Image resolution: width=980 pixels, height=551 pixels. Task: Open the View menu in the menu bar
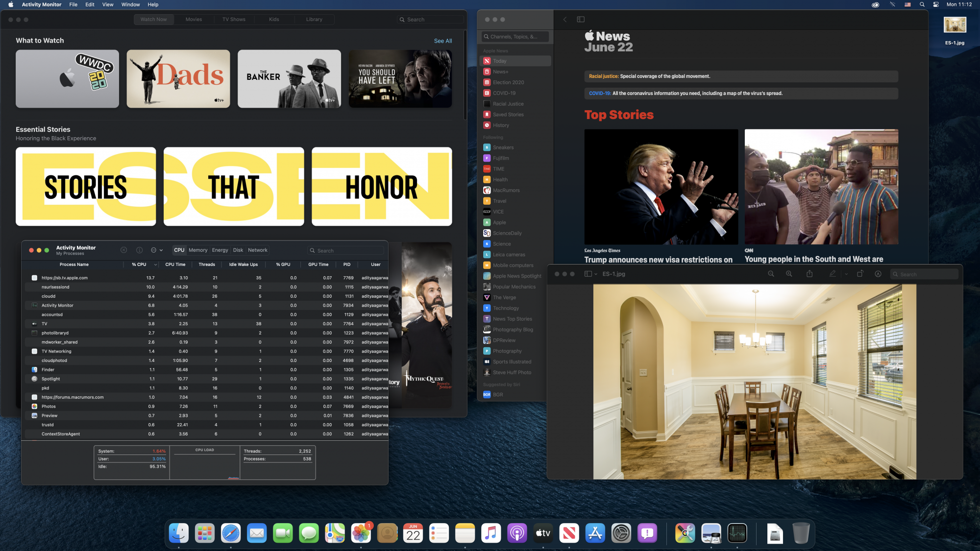[x=108, y=4]
